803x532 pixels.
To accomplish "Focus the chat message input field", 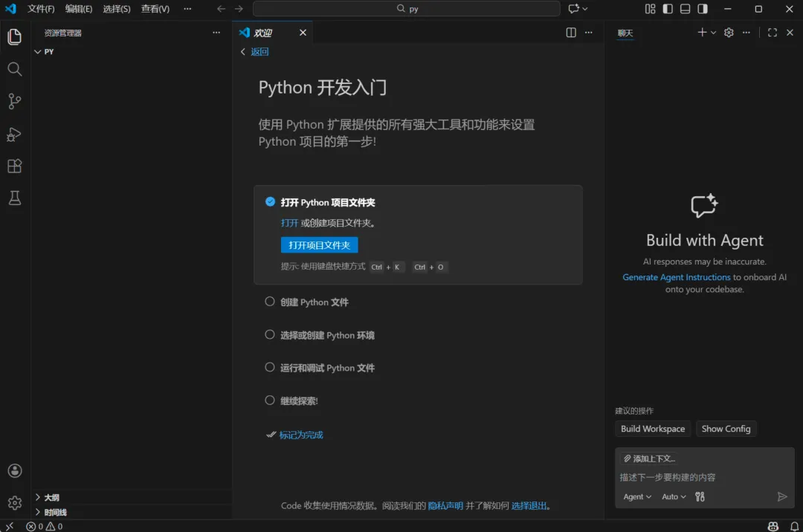I will click(705, 477).
